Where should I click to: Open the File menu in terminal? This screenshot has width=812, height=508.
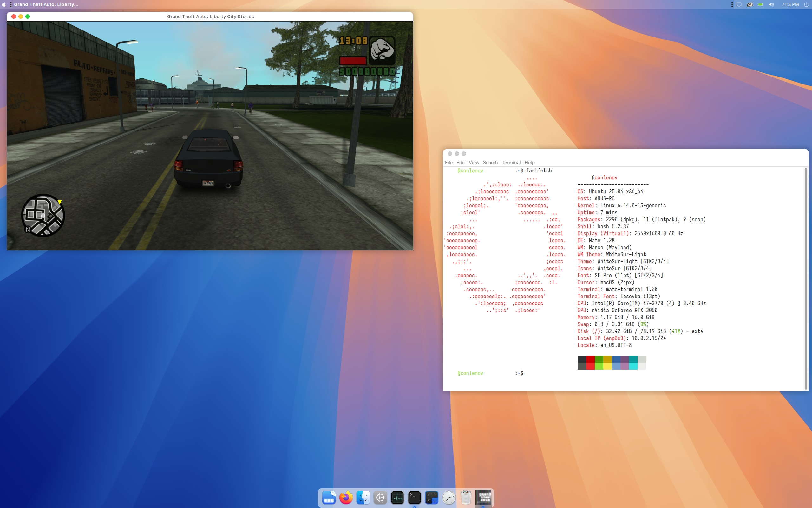[449, 163]
